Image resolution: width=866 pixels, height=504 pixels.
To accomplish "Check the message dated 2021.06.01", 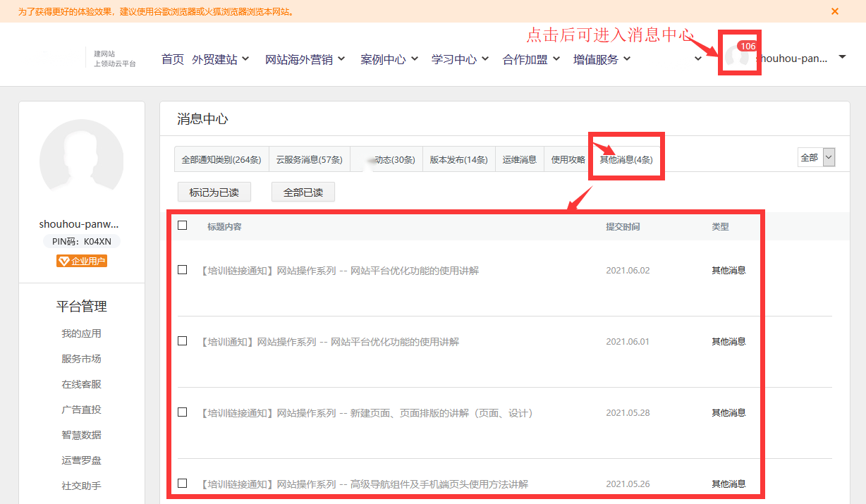I will 183,341.
